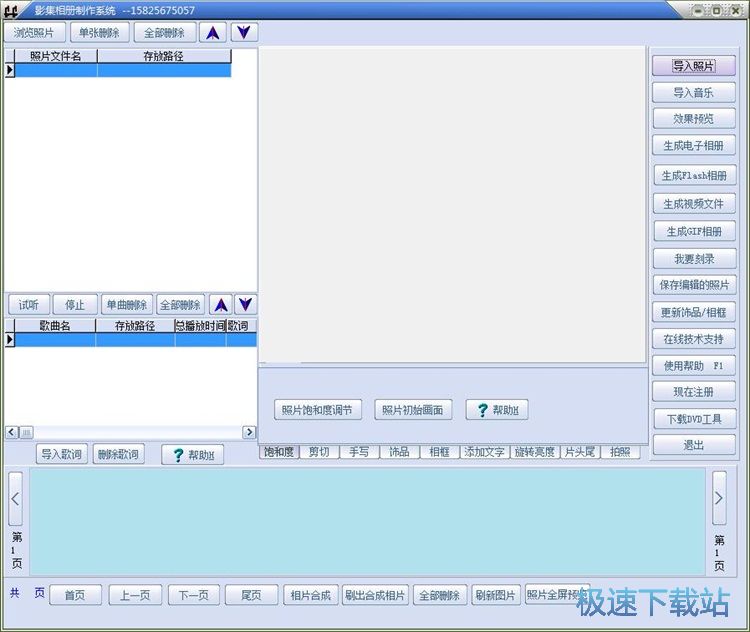Click 总播放时间 column header
The width and height of the screenshot is (750, 632).
point(200,326)
